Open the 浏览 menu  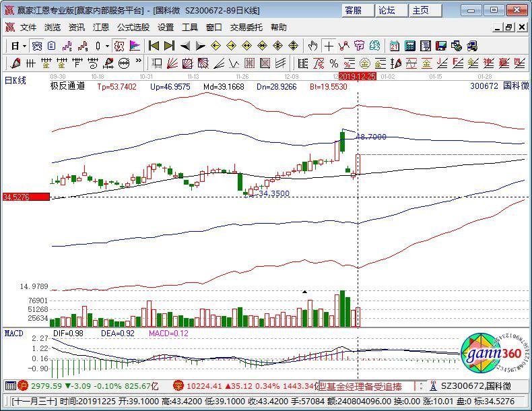point(53,28)
